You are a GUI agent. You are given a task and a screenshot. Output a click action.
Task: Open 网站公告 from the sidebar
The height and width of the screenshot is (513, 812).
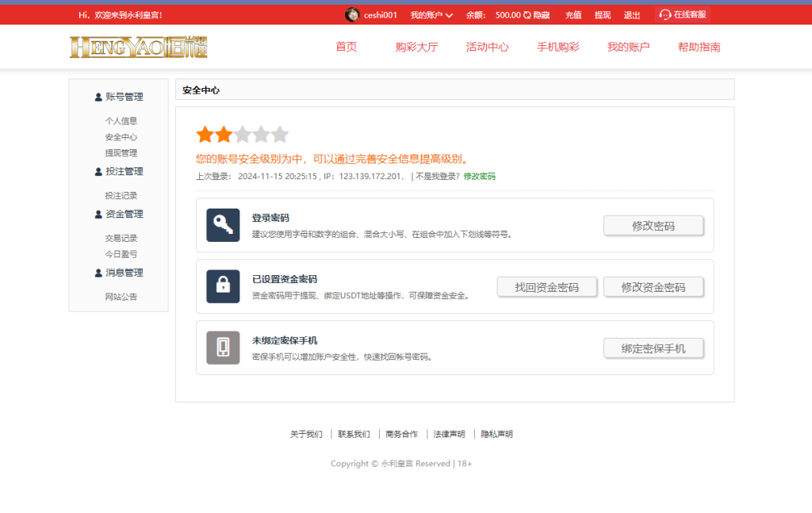[120, 297]
